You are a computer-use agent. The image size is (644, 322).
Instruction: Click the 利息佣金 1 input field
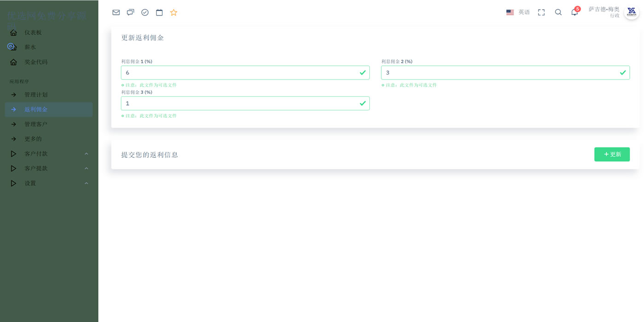[x=239, y=73]
